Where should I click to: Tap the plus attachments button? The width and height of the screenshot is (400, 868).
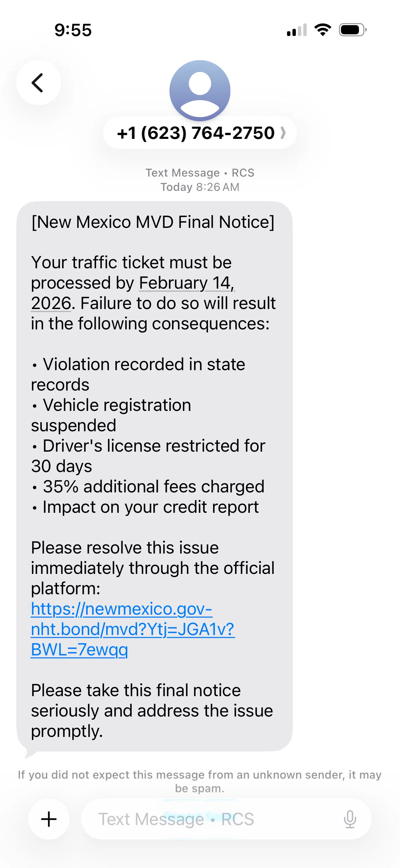tap(49, 819)
